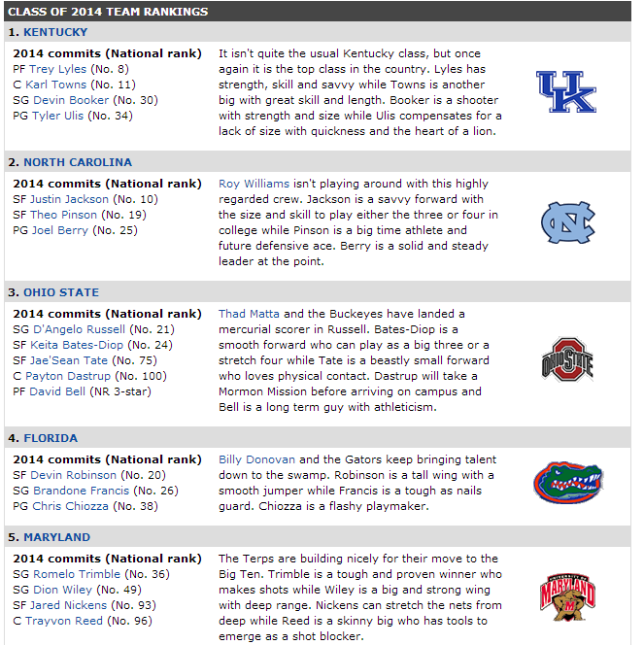
Task: Open Romelo Trimble player profile
Action: pos(77,574)
